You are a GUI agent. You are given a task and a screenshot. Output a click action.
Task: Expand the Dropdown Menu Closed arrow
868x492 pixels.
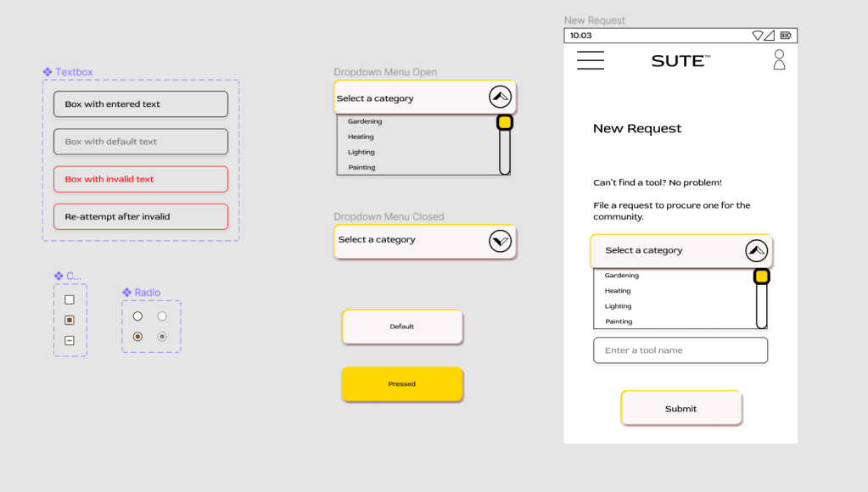pyautogui.click(x=501, y=241)
